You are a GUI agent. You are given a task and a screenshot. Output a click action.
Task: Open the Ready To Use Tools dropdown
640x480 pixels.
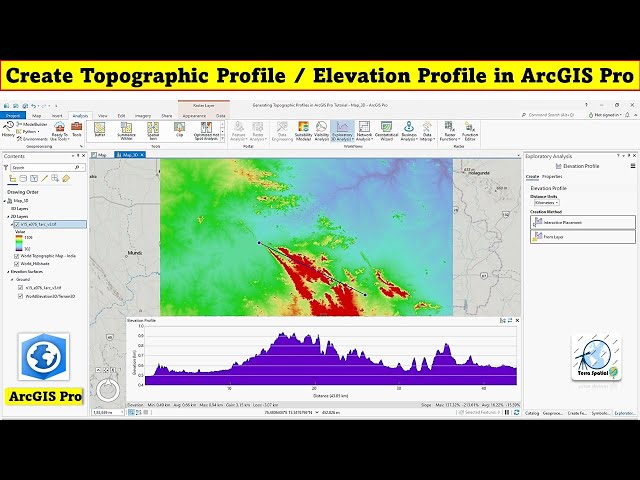(60, 131)
